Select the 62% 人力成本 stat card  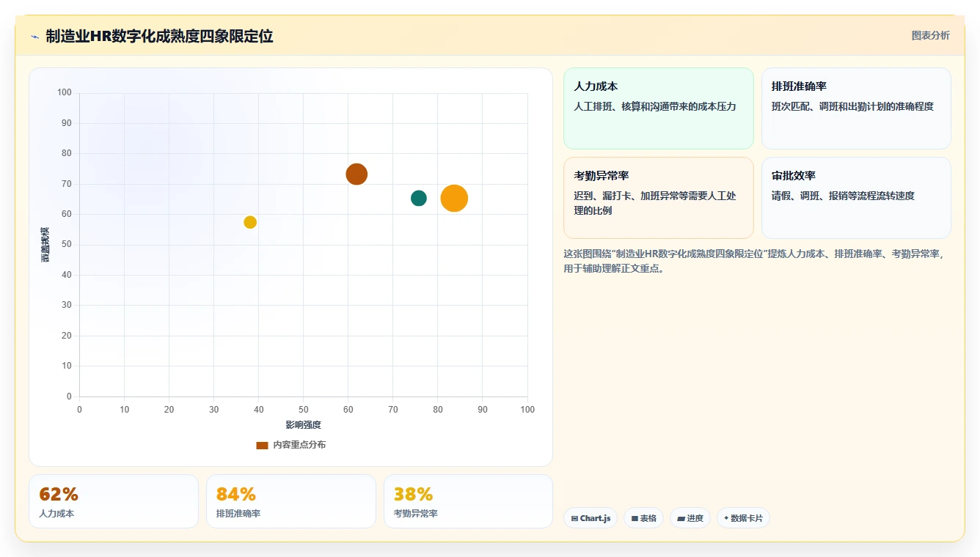point(114,501)
